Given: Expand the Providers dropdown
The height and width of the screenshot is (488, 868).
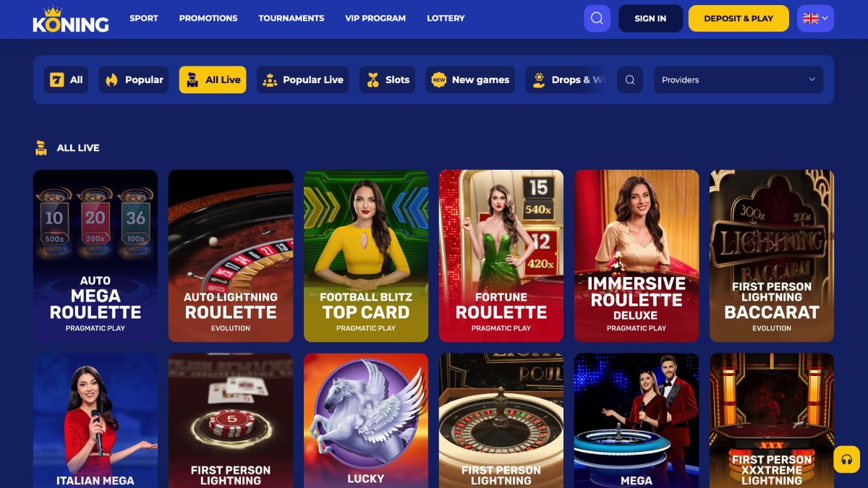Looking at the screenshot, I should click(x=739, y=80).
